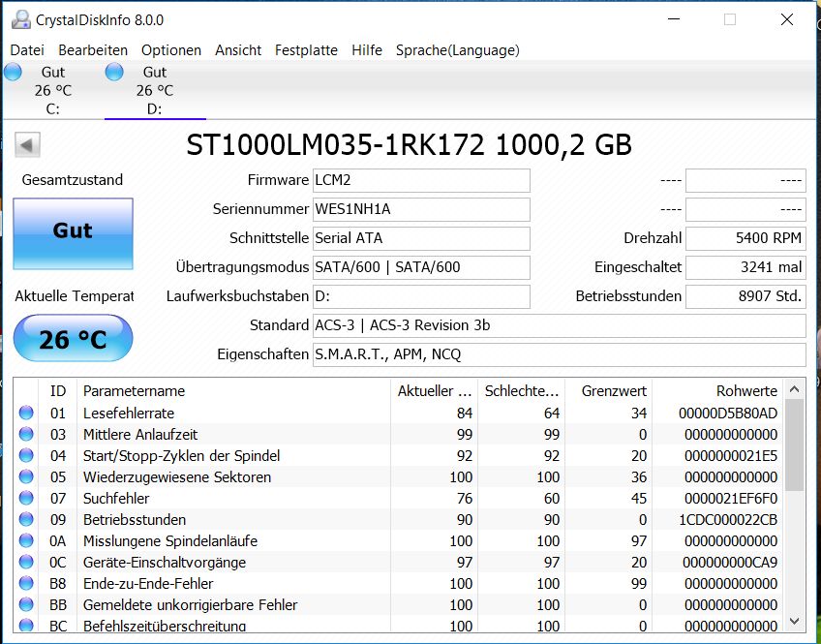Select the Firmware field showing LCM2
This screenshot has width=821, height=644.
[x=421, y=180]
